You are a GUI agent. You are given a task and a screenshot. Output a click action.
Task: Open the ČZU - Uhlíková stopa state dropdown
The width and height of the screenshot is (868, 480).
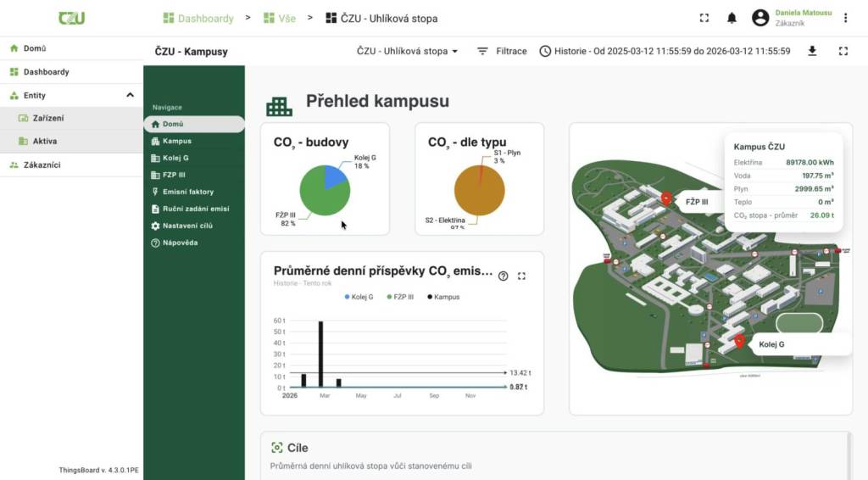click(409, 51)
